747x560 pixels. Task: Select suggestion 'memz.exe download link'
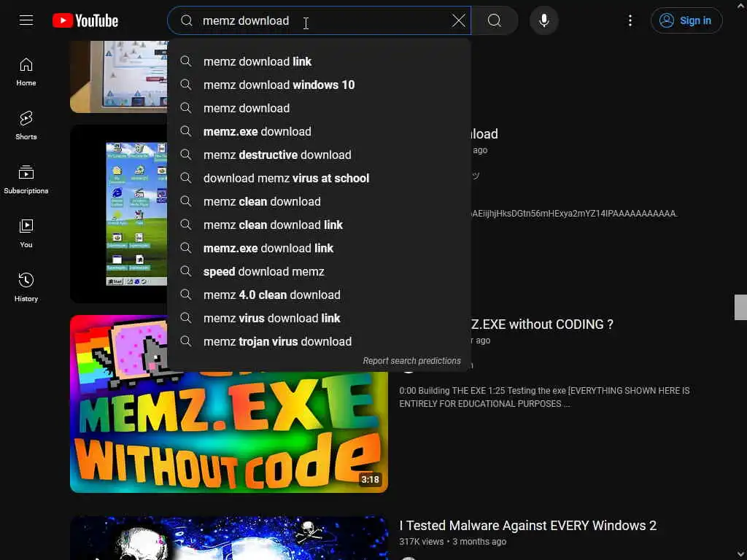tap(320, 248)
